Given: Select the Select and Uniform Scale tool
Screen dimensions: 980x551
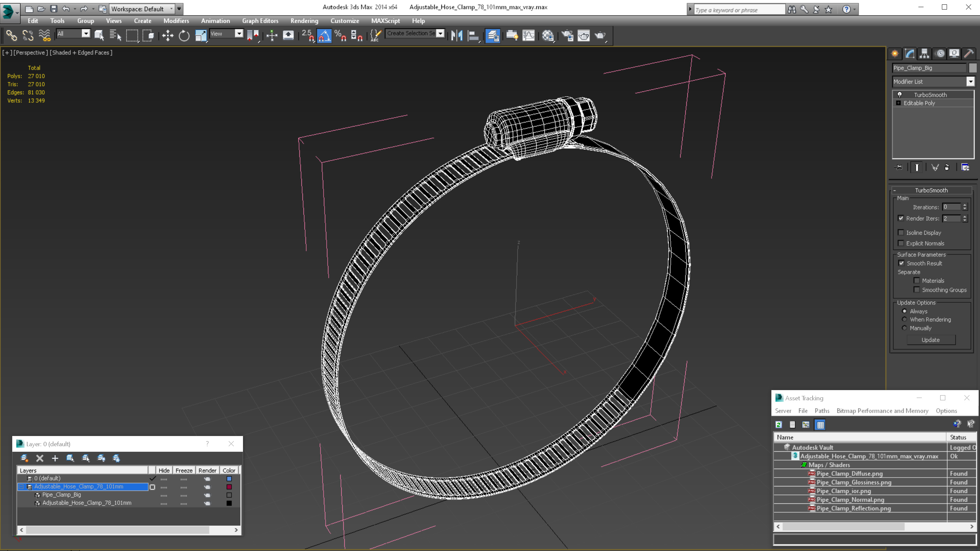Looking at the screenshot, I should click(x=200, y=35).
